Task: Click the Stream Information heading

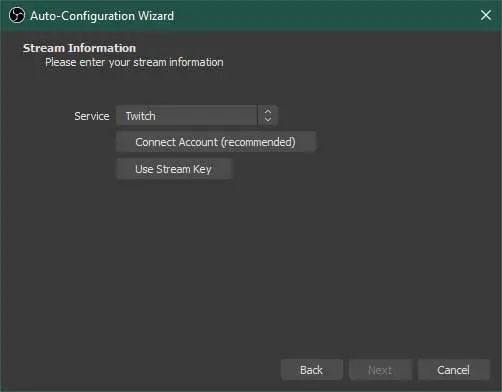Action: [79, 48]
